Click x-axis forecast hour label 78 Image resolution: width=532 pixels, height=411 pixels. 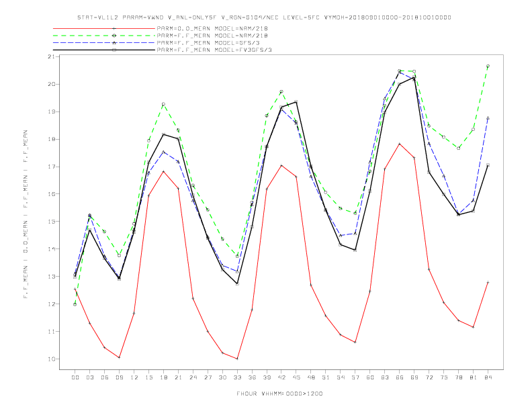(x=459, y=377)
